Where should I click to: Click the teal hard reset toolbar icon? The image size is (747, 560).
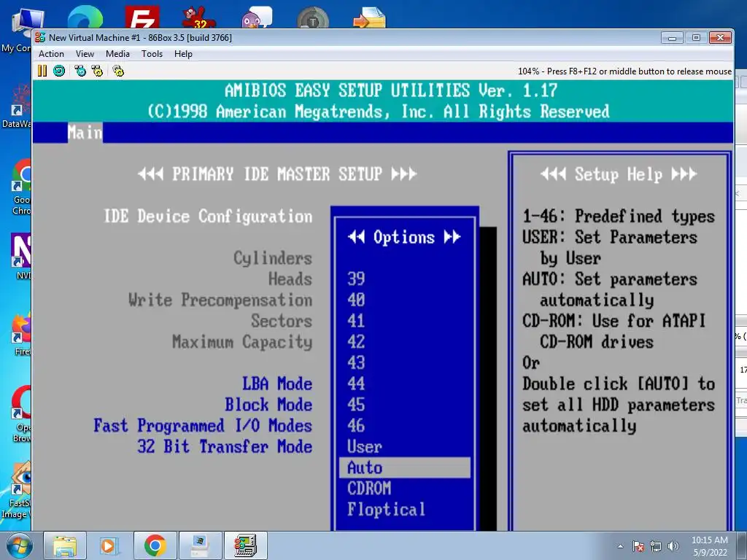coord(59,71)
